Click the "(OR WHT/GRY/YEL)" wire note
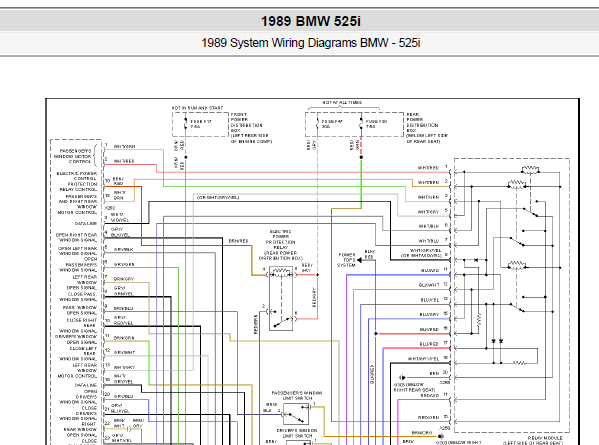The width and height of the screenshot is (599, 445). pos(218,197)
